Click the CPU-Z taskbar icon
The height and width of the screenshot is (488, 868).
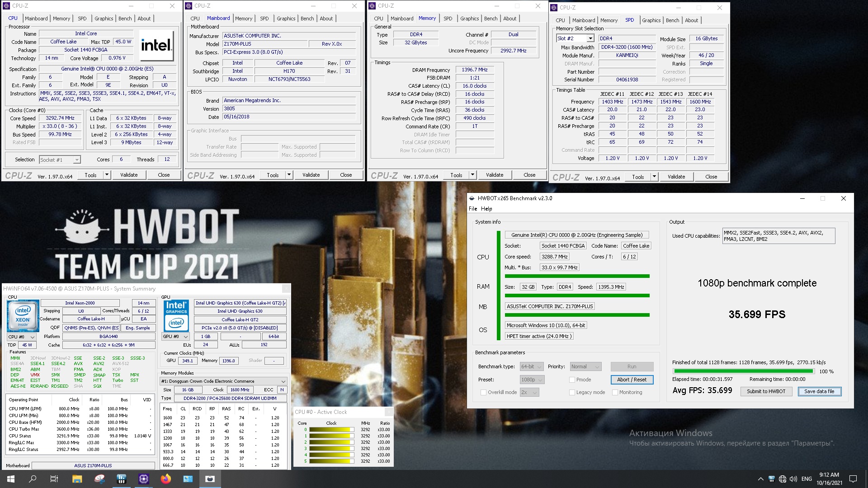click(144, 479)
